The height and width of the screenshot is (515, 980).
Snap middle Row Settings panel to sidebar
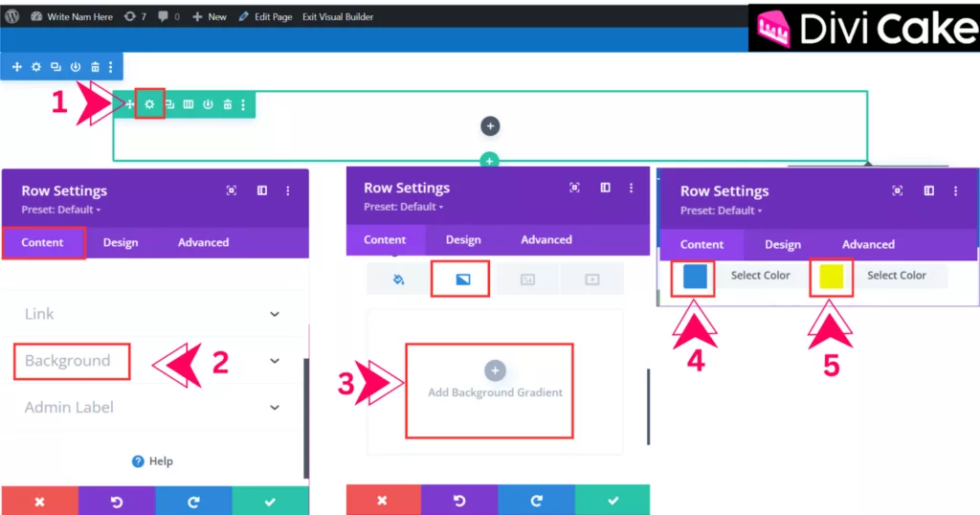pyautogui.click(x=605, y=188)
